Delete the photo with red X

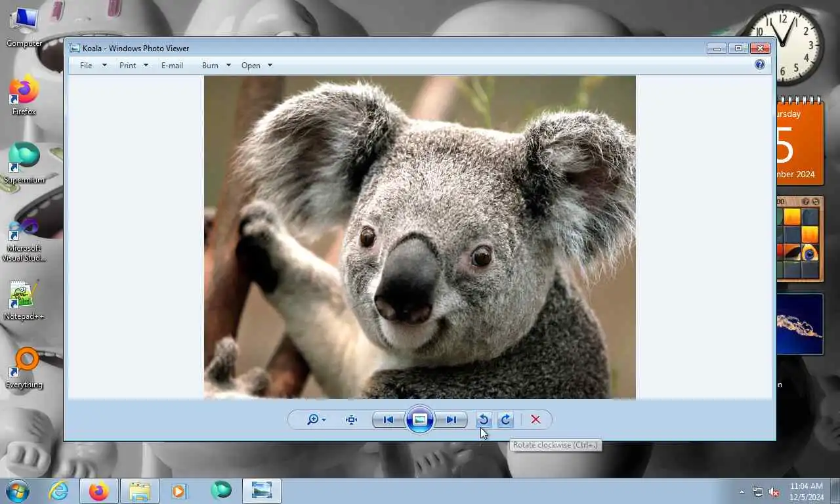(x=535, y=420)
